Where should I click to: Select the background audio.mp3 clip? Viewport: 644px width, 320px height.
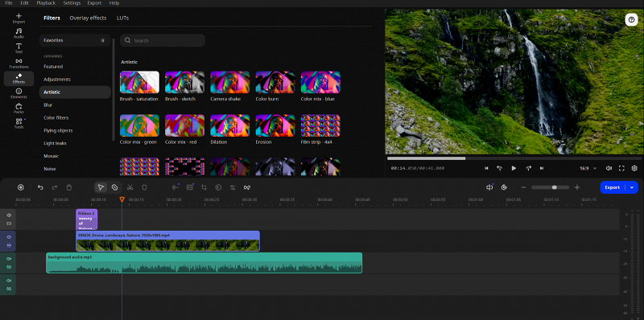pyautogui.click(x=204, y=263)
